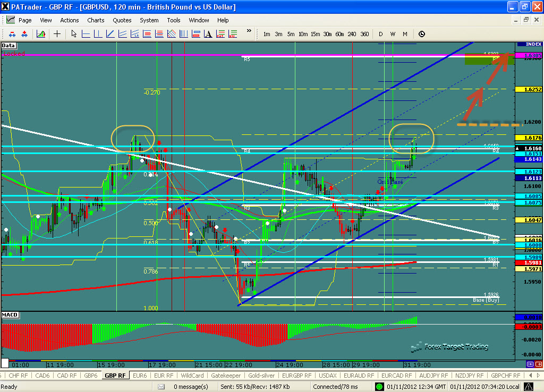Open the Charts menu
The height and width of the screenshot is (392, 544).
(x=96, y=20)
